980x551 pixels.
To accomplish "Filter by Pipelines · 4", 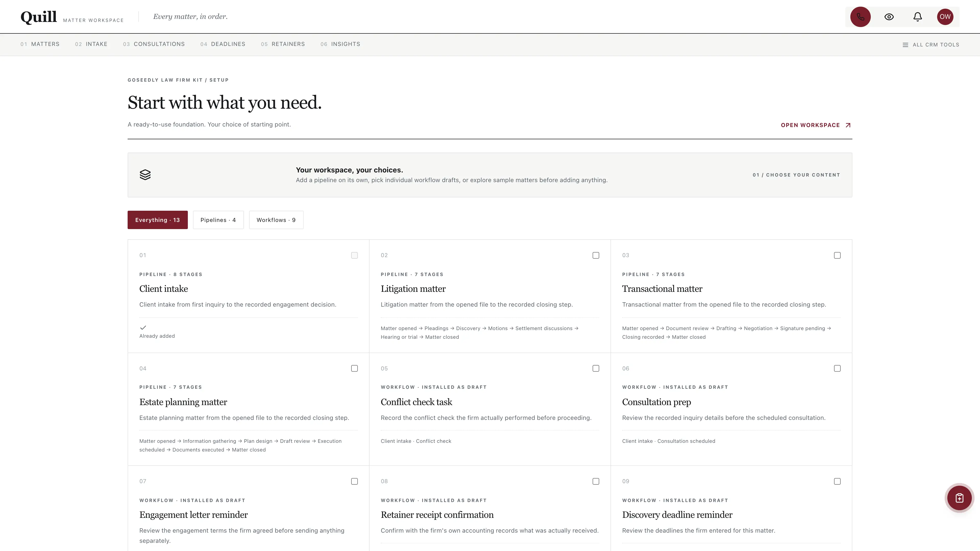I will tap(218, 220).
